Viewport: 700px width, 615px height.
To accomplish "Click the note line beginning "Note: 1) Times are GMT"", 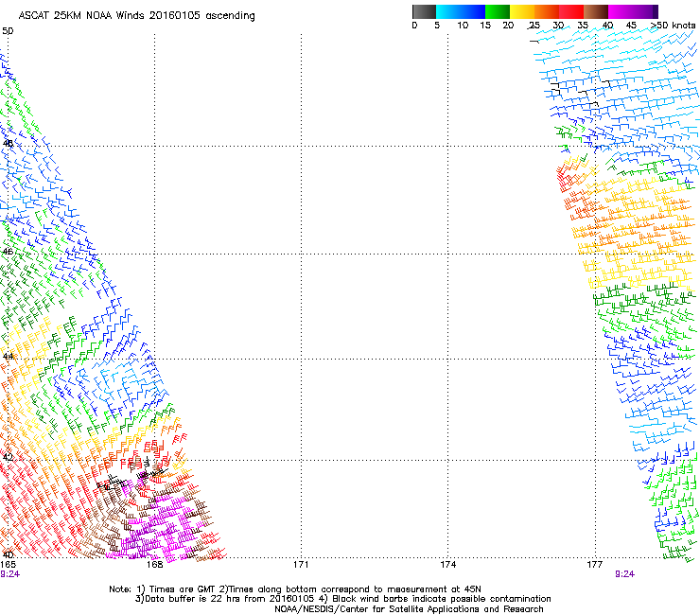I will (294, 589).
